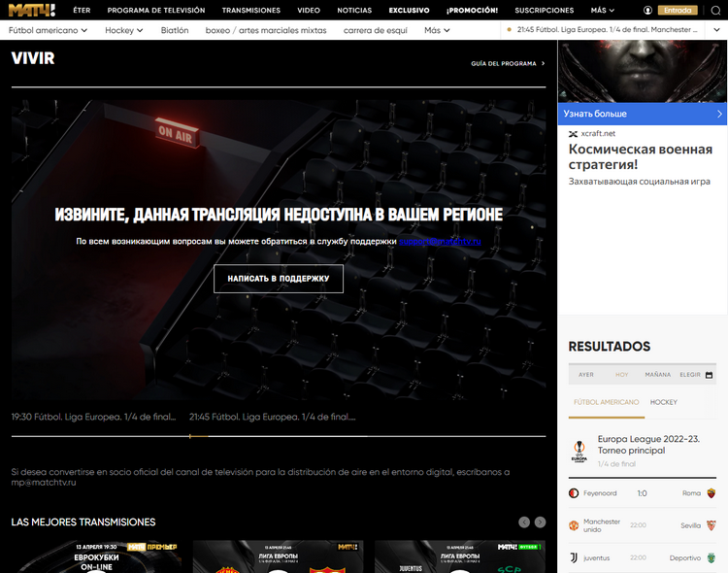Show next transmissions with right arrow

(x=540, y=522)
